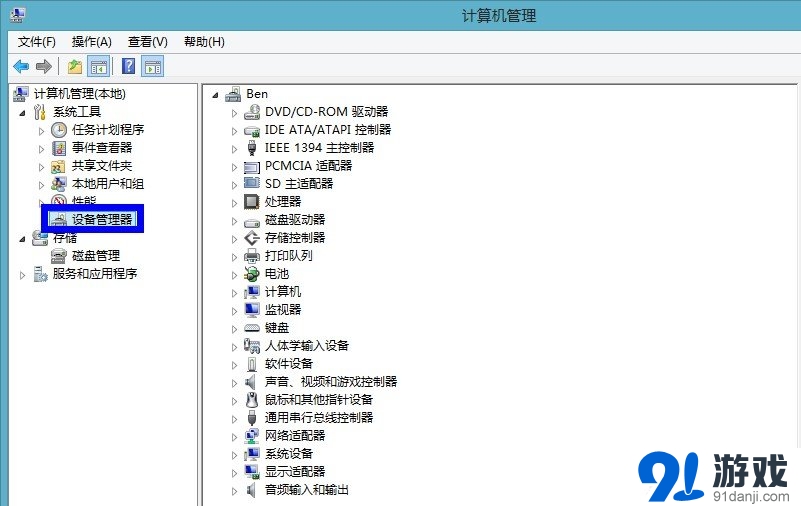This screenshot has height=506, width=801.
Task: Click the 网络适配器 network icon
Action: point(252,436)
